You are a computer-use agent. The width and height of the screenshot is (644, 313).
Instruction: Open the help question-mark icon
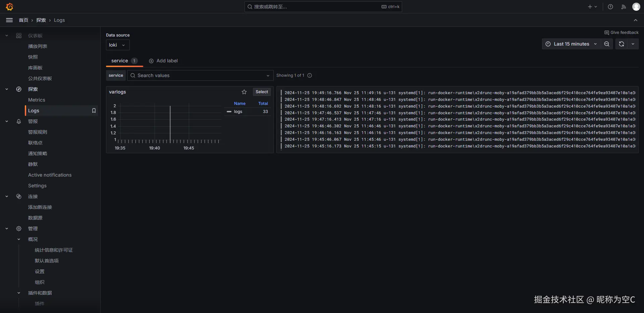click(x=610, y=7)
